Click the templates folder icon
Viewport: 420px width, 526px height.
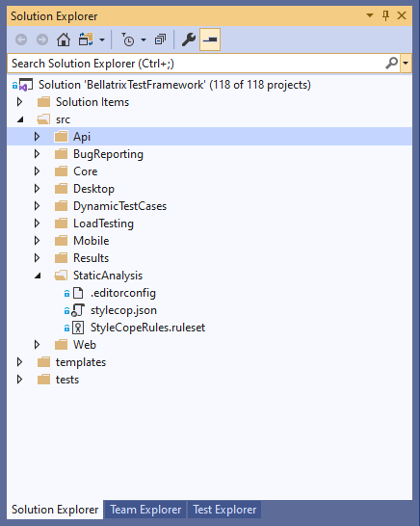[43, 362]
